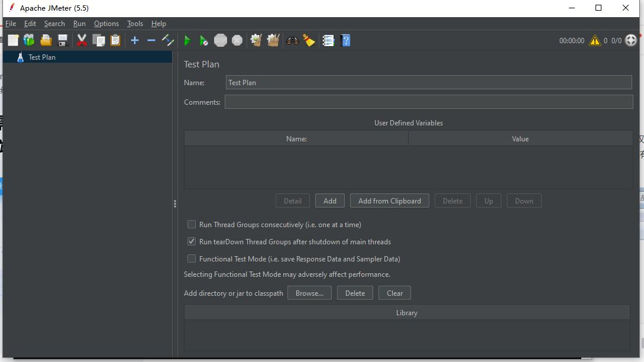Screen dimensions: 644x362
Task: Click the Name: column header
Action: tap(296, 139)
